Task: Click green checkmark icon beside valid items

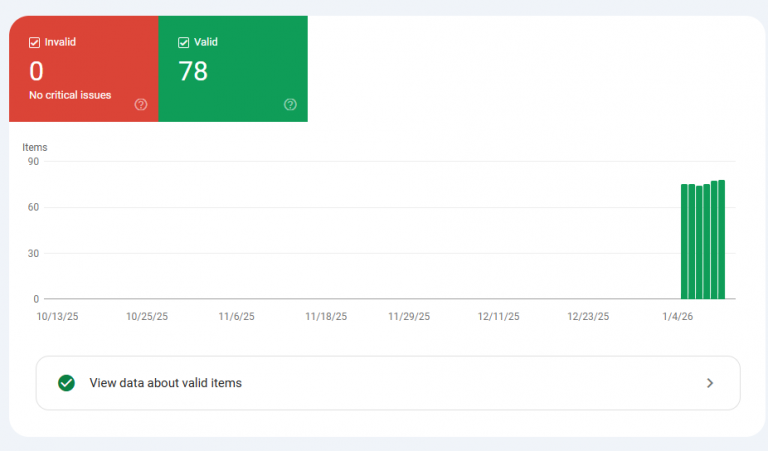Action: [67, 383]
